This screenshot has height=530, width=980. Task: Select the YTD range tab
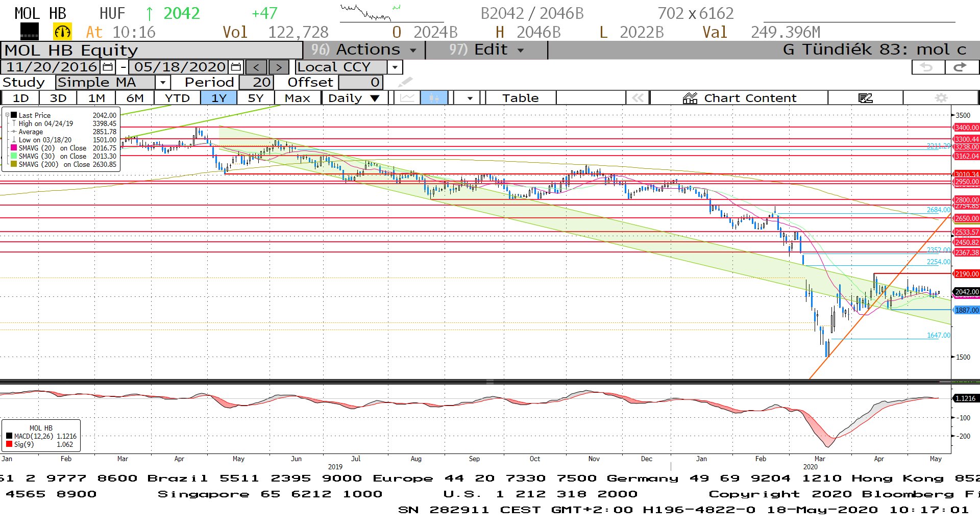pyautogui.click(x=177, y=98)
